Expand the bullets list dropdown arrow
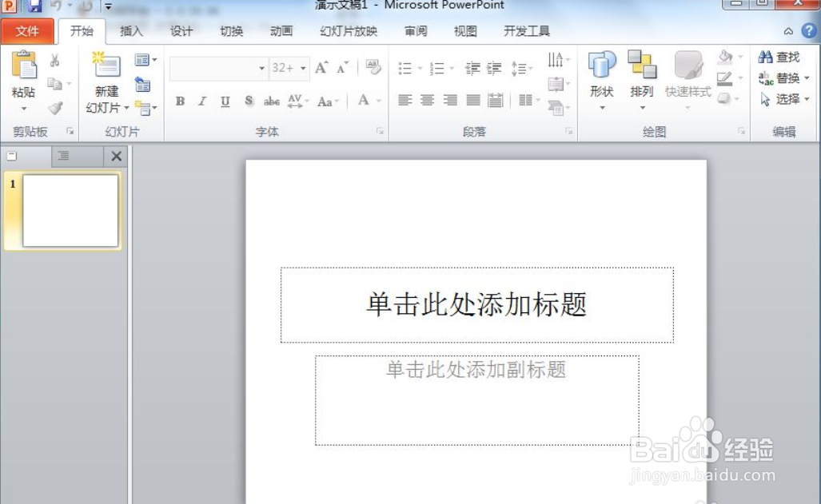821x504 pixels. pos(418,68)
